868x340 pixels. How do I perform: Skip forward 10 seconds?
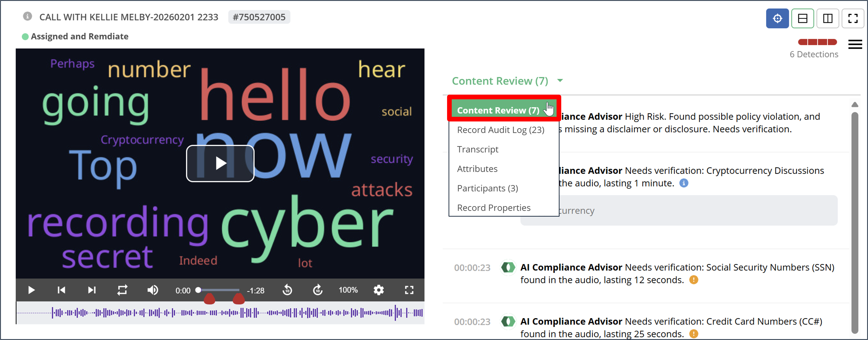pos(317,290)
